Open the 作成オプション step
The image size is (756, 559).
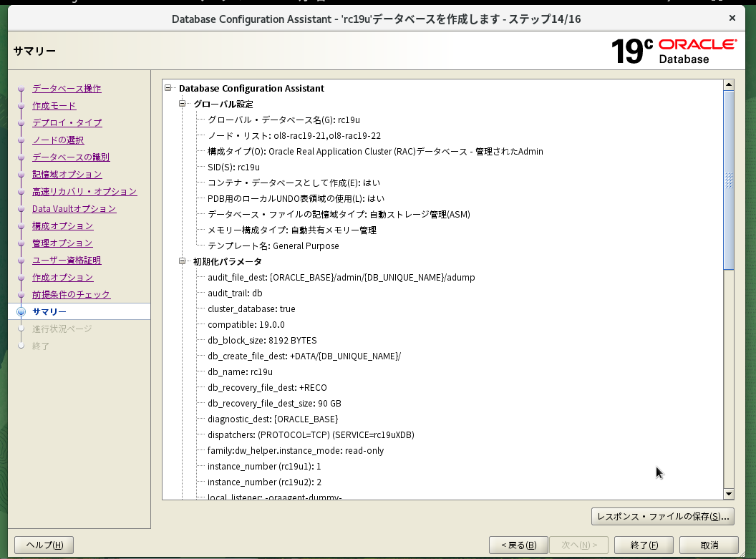pos(63,278)
